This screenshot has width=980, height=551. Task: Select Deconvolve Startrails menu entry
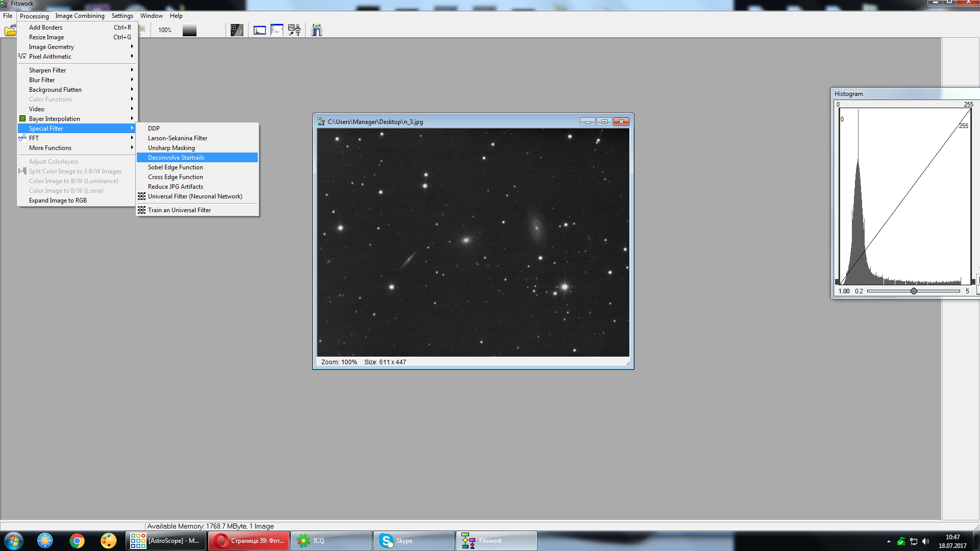(176, 158)
